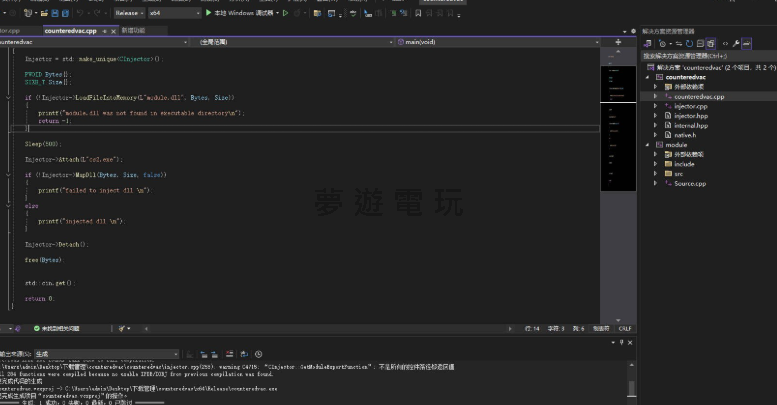Click the Collapse All icon in Solution Explorer

coord(700,44)
